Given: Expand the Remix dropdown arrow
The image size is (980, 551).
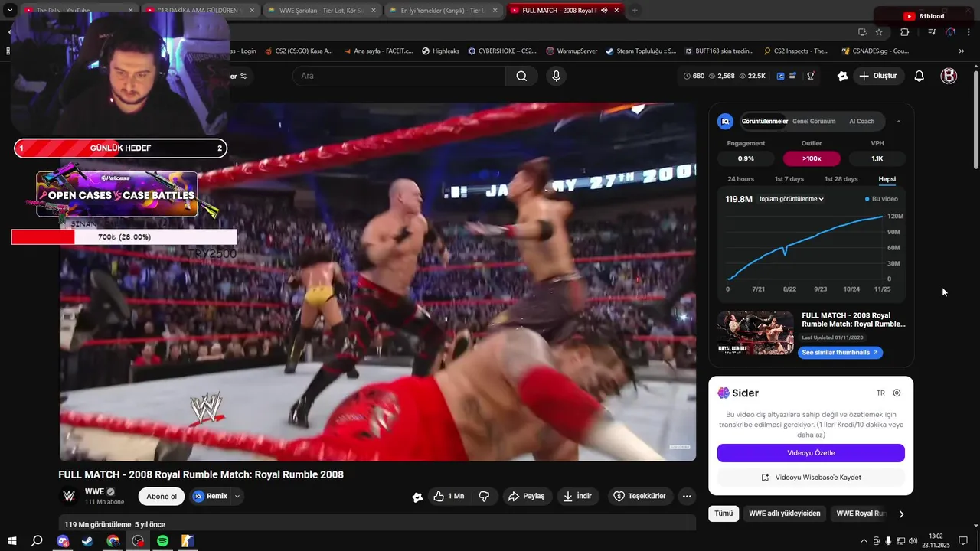Looking at the screenshot, I should click(x=237, y=497).
